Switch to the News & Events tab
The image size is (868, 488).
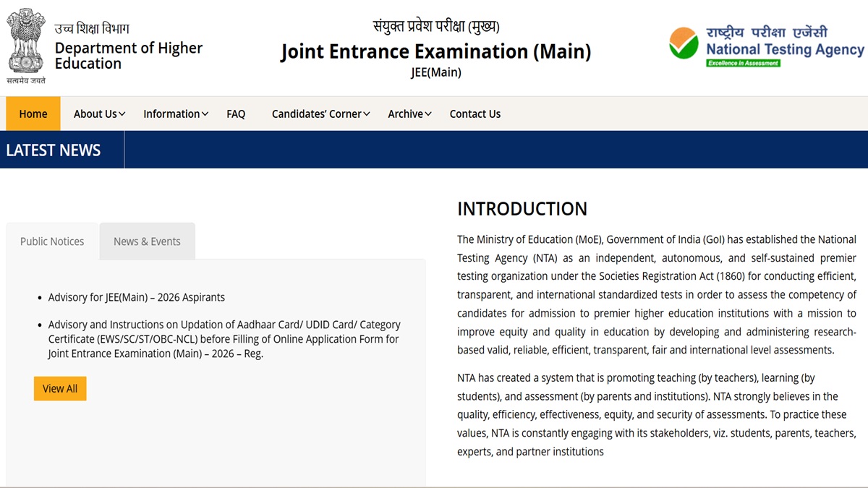point(147,241)
